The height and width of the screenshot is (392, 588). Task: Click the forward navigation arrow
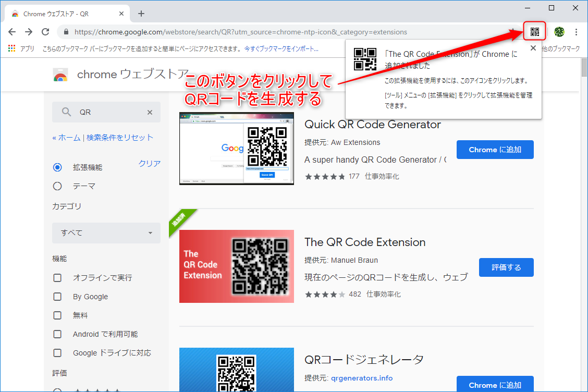[x=28, y=32]
